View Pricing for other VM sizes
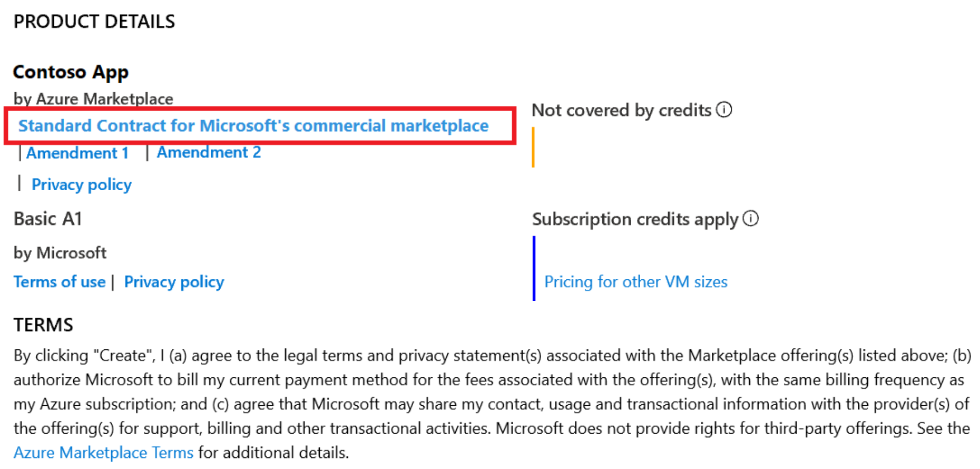The width and height of the screenshot is (980, 469). (636, 282)
